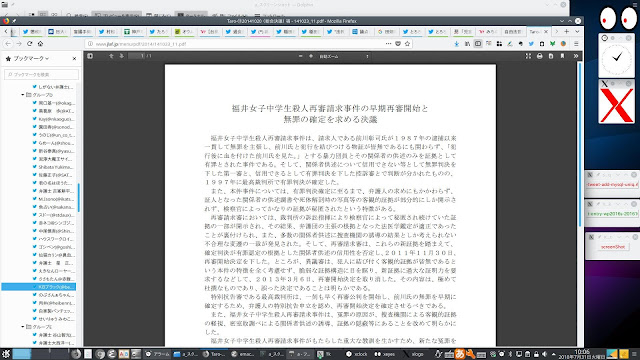Switch to xclock in taskbar

click(x=357, y=354)
